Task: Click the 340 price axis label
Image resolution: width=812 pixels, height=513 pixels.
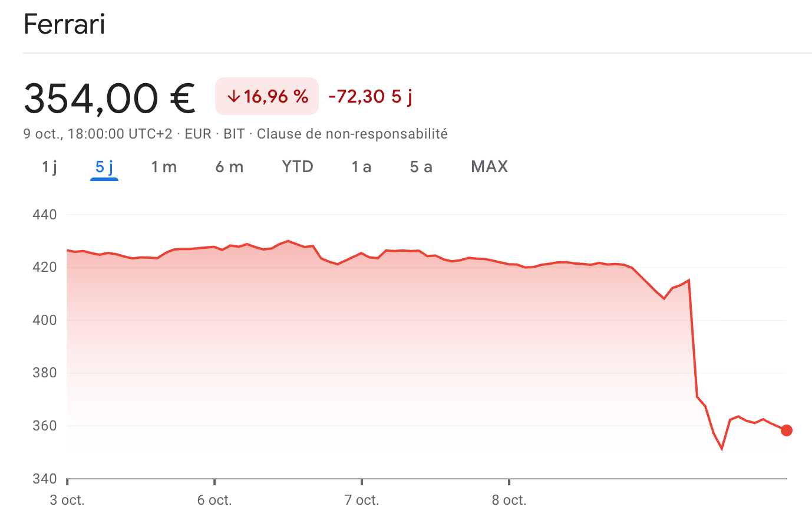Action: tap(45, 478)
